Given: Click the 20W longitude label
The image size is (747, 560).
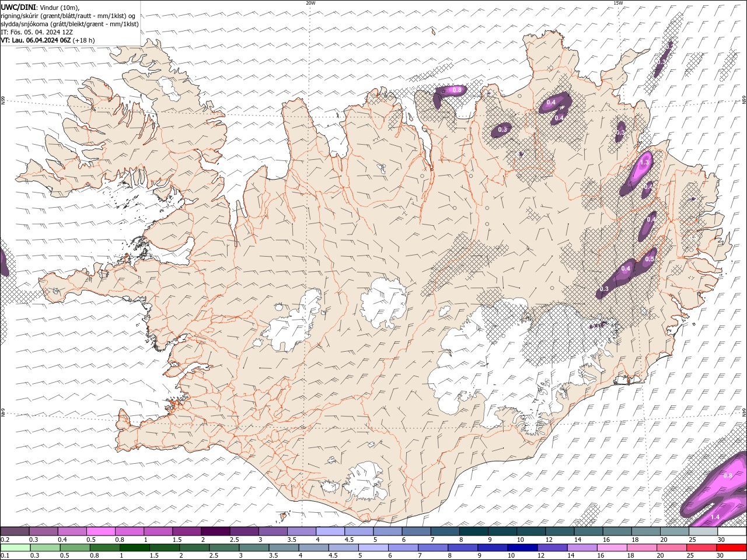Looking at the screenshot, I should pyautogui.click(x=310, y=3).
